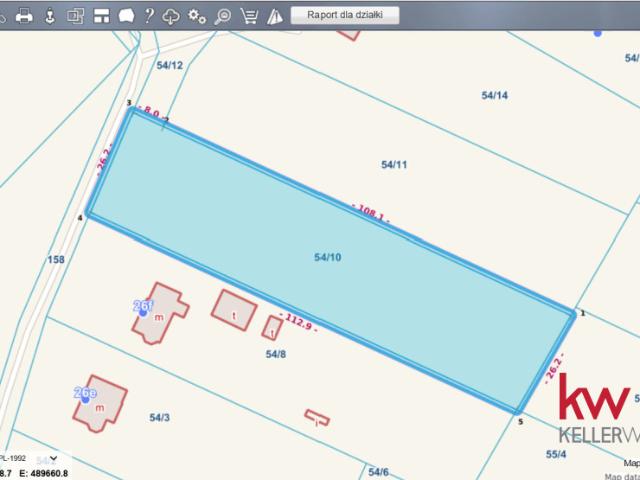640x480 pixels.
Task: Click the warning triangle icon
Action: [274, 15]
